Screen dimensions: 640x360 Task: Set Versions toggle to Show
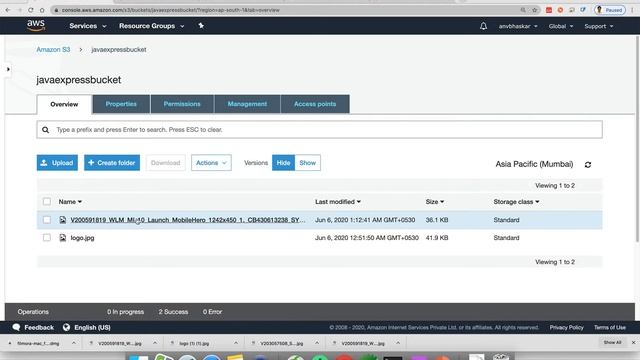[307, 162]
